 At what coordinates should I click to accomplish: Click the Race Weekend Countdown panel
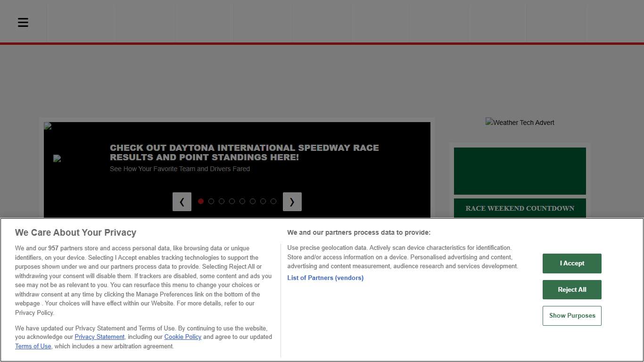tap(520, 208)
